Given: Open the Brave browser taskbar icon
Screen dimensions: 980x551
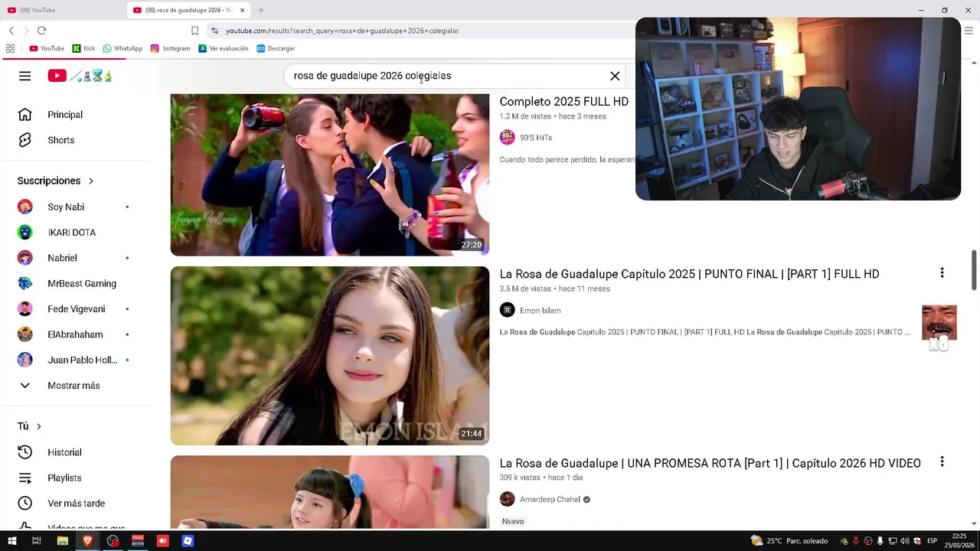Looking at the screenshot, I should point(87,541).
